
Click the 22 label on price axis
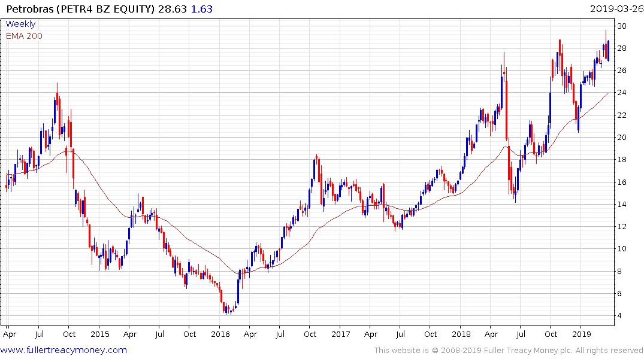point(622,115)
